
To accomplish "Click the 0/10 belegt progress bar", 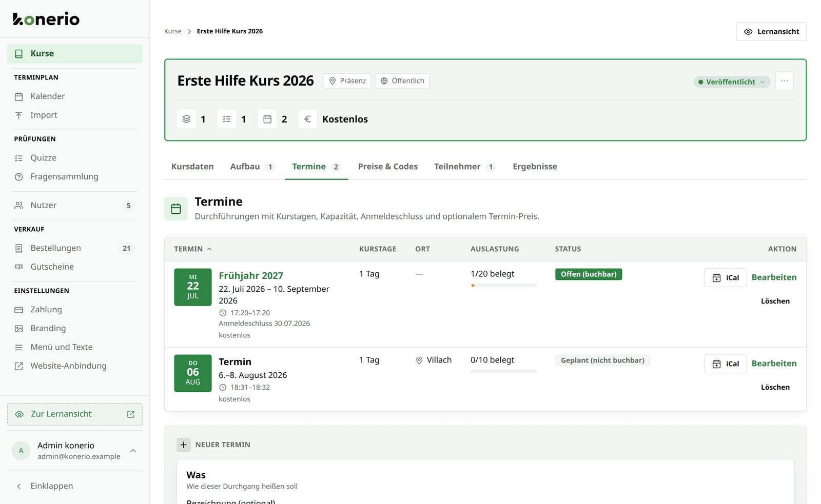I will (x=503, y=372).
